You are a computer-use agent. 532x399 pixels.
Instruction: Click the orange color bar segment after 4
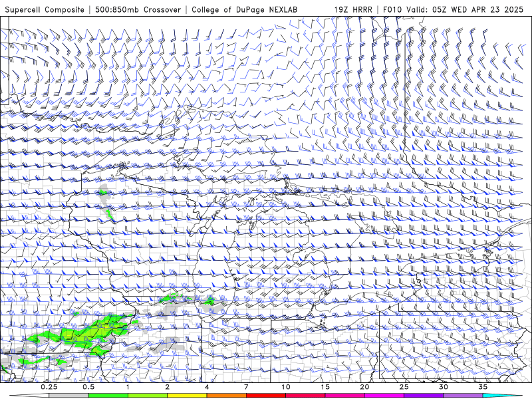point(226,396)
